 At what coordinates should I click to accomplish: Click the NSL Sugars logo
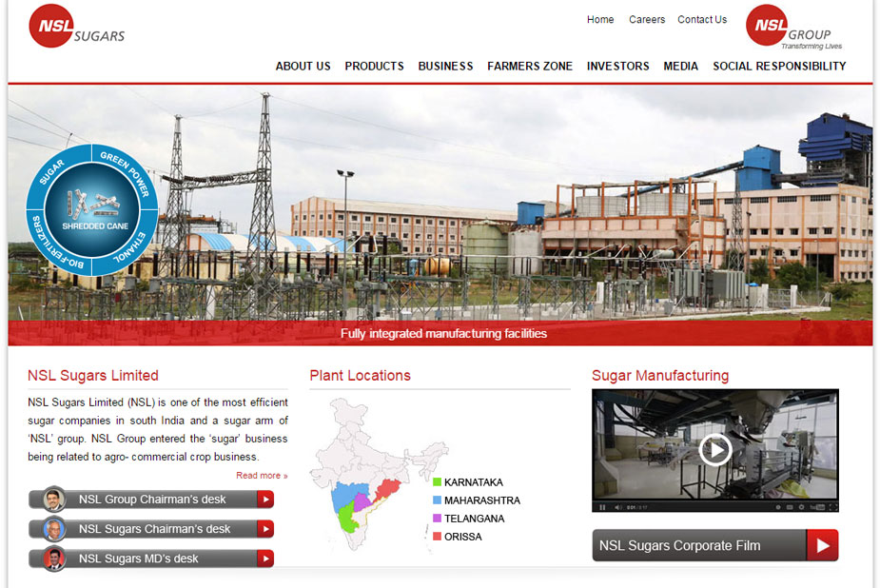(77, 26)
